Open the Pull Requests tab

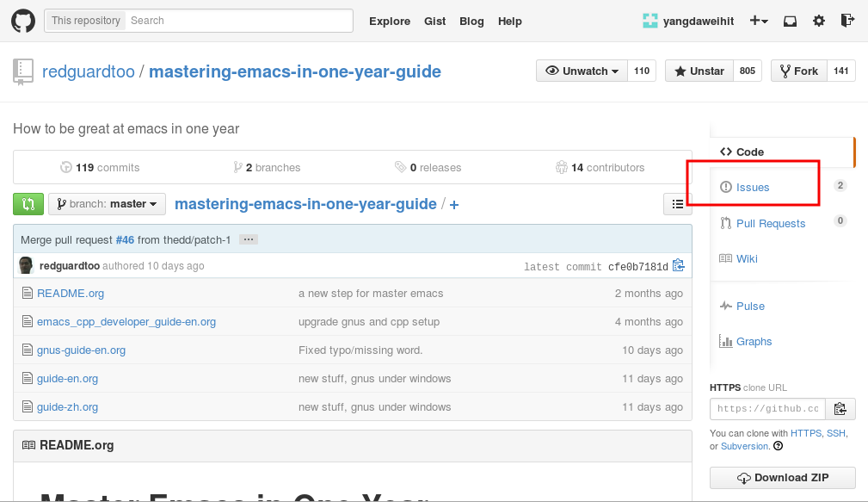point(762,223)
